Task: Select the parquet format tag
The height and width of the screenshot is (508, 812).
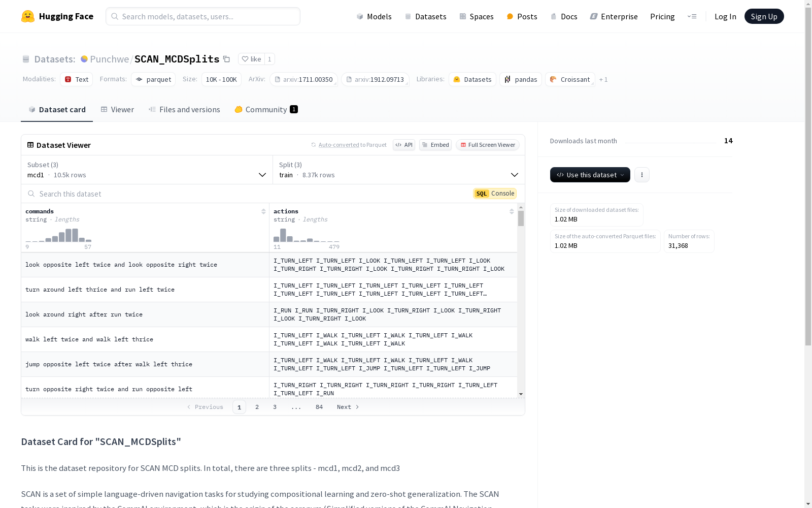Action: coord(153,79)
